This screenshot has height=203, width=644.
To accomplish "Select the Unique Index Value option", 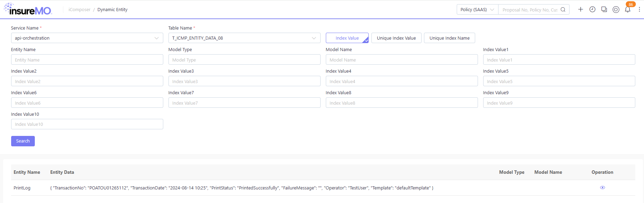I will [396, 38].
